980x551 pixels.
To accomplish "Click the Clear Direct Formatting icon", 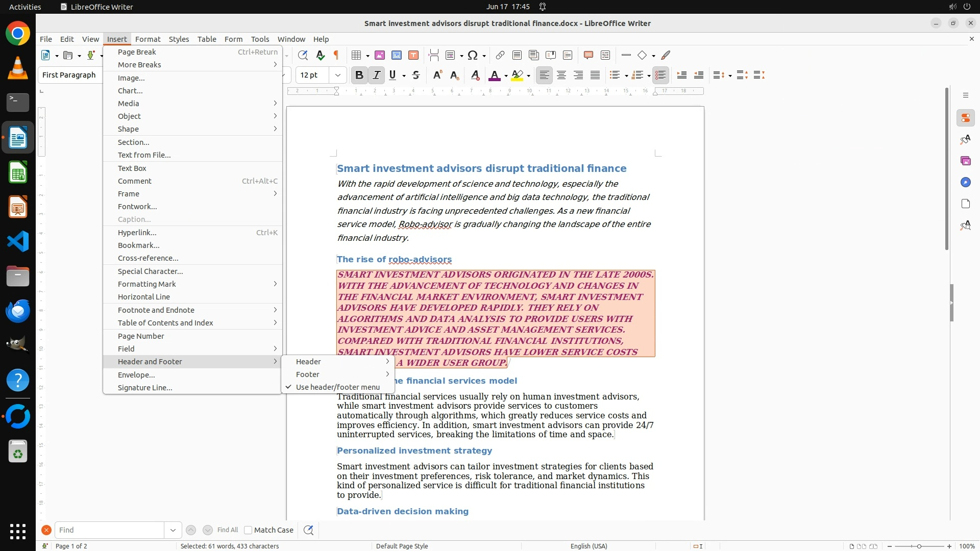I will [x=475, y=76].
